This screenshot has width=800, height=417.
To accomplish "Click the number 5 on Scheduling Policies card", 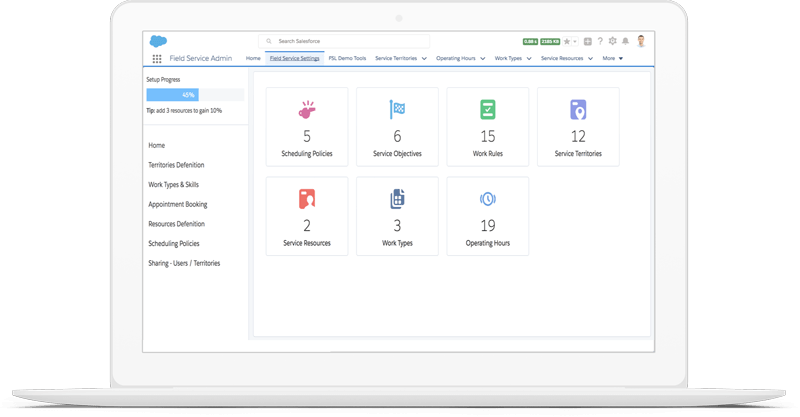I will (x=307, y=136).
